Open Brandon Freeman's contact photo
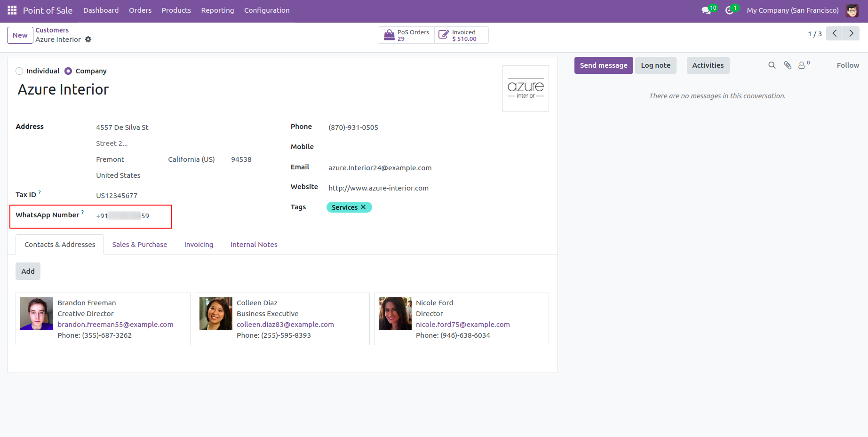Viewport: 868px width, 437px height. pos(37,314)
